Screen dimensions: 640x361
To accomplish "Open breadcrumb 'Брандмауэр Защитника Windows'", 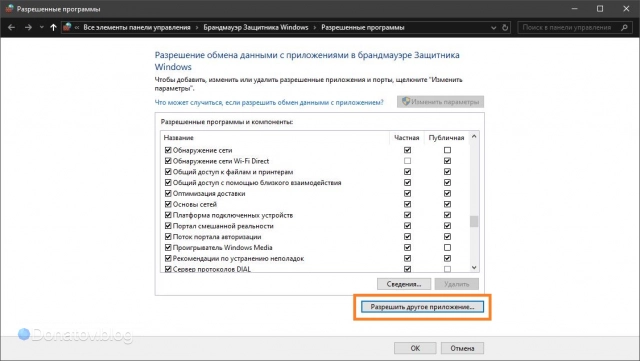I will [256, 27].
